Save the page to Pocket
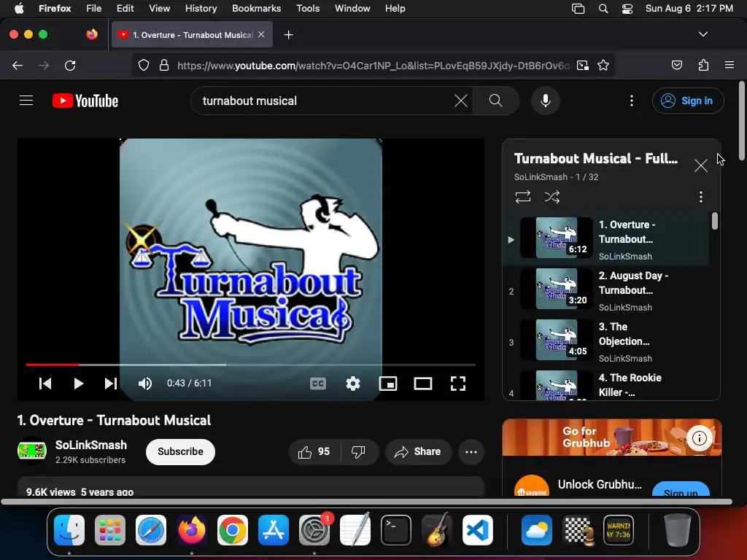Image resolution: width=747 pixels, height=560 pixels. [676, 65]
